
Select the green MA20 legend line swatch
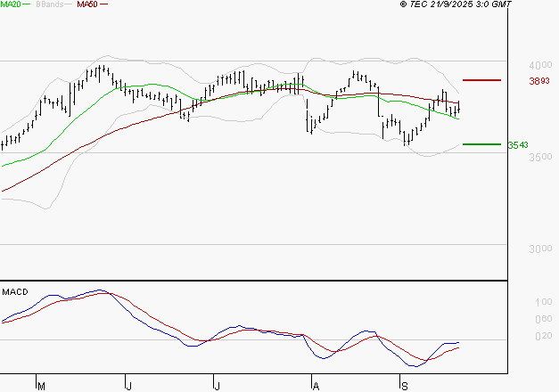point(29,5)
